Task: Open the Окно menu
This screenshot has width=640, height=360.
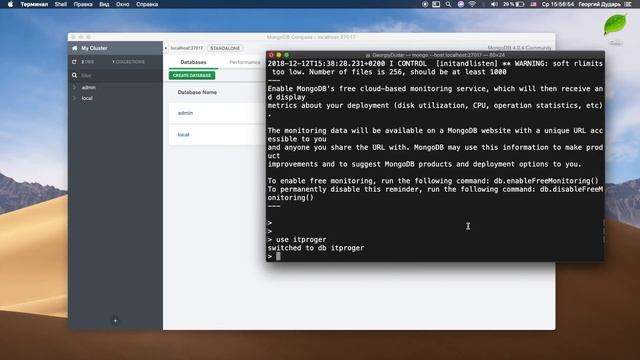Action: [122, 4]
